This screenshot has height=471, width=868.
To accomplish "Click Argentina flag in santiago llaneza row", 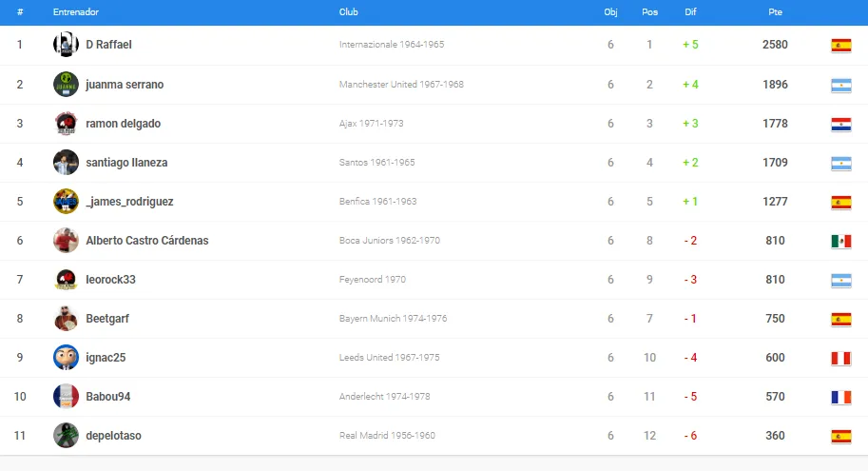I will point(840,164).
